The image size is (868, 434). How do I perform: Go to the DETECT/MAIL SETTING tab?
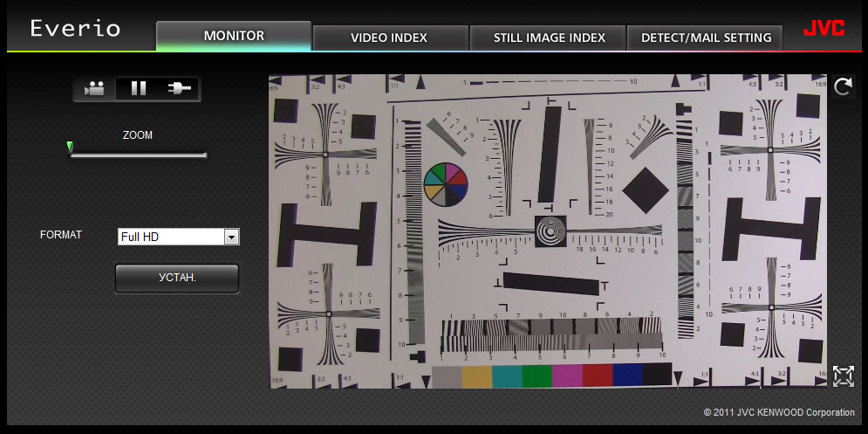[x=706, y=38]
